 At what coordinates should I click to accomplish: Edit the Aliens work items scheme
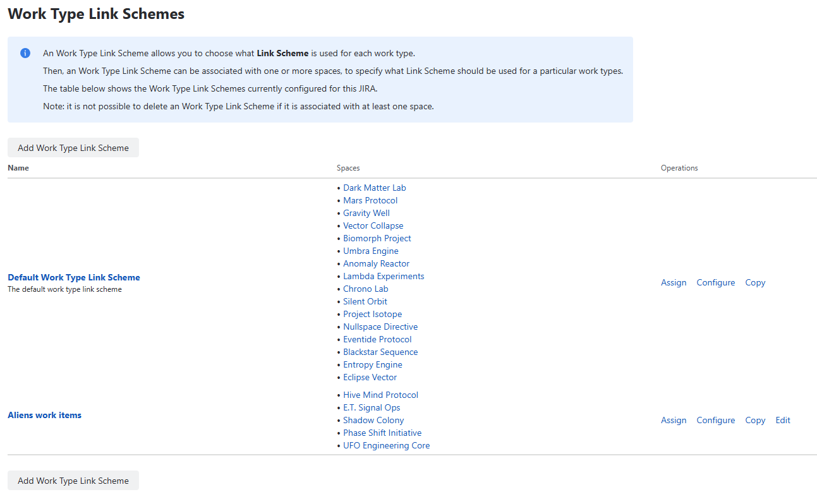coord(783,420)
